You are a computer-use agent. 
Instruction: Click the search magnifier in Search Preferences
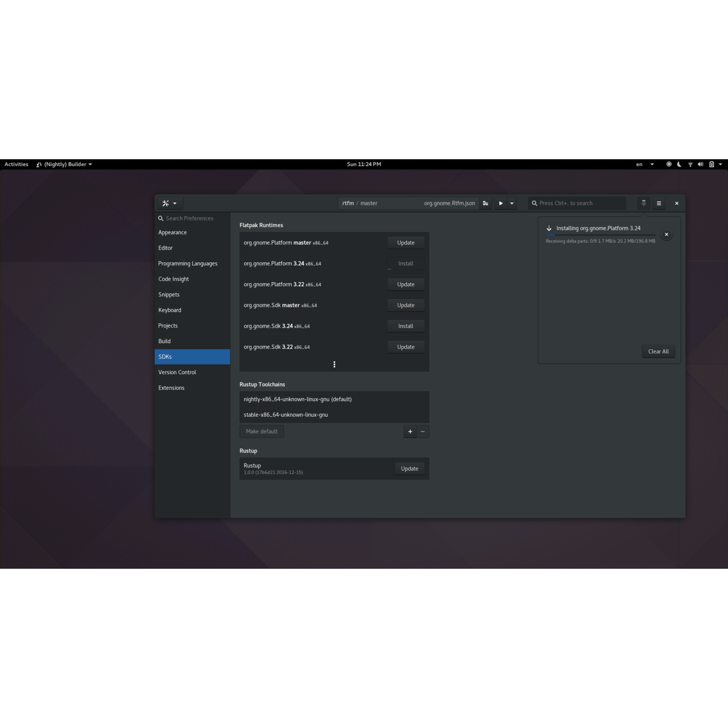pos(162,218)
